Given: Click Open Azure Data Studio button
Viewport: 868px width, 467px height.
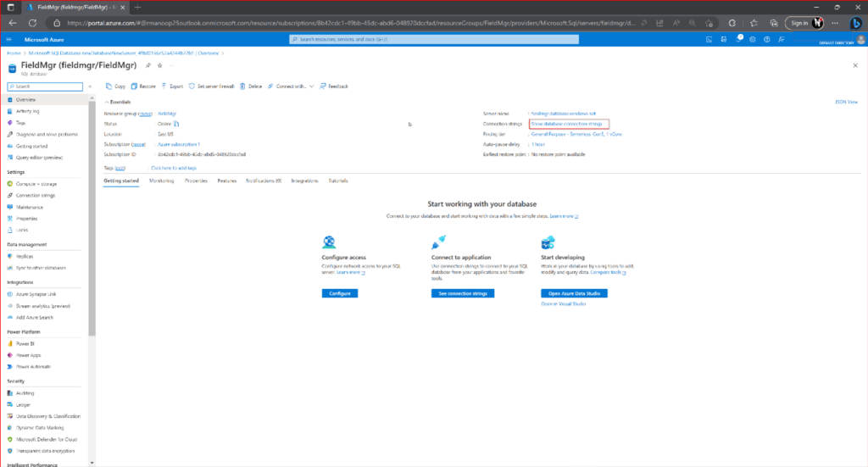Looking at the screenshot, I should 574,293.
